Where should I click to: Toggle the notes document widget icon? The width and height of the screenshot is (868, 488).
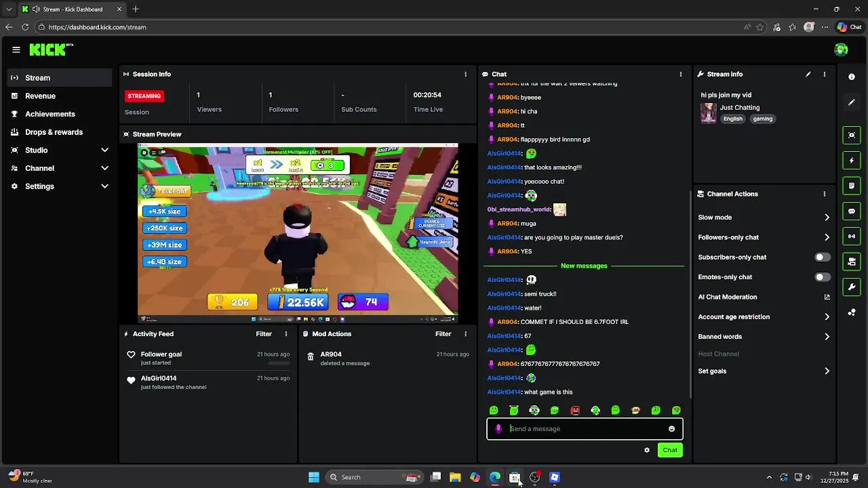tap(852, 186)
